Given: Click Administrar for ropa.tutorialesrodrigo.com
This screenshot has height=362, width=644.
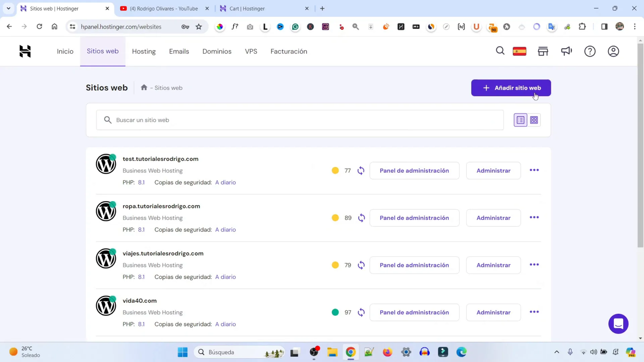Looking at the screenshot, I should 493,218.
